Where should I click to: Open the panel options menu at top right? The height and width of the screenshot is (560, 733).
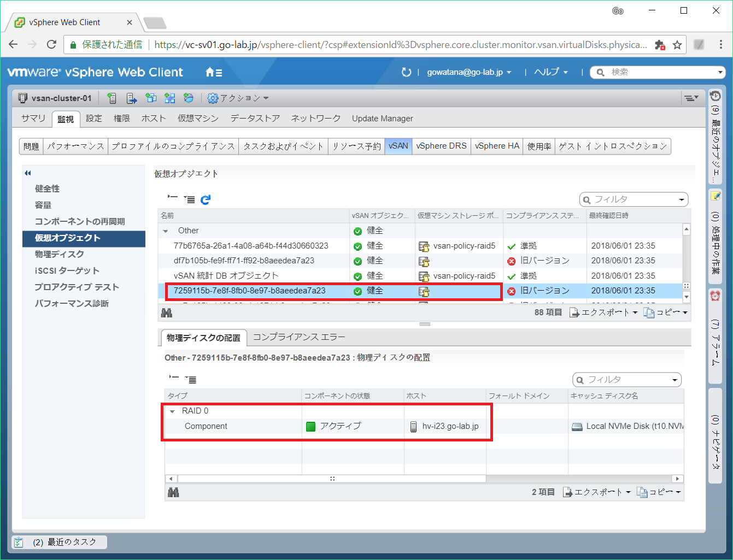click(x=691, y=98)
